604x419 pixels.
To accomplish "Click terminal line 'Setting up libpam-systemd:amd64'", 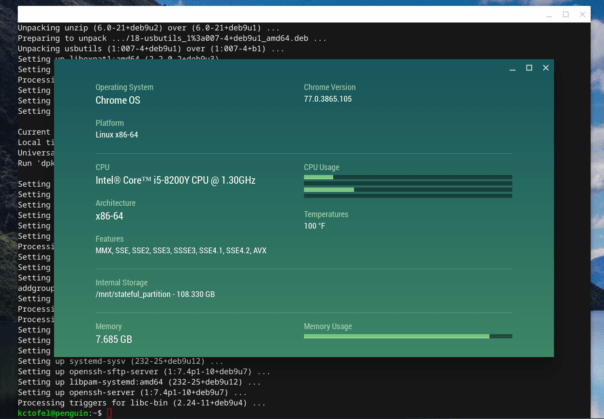I will pyautogui.click(x=139, y=382).
